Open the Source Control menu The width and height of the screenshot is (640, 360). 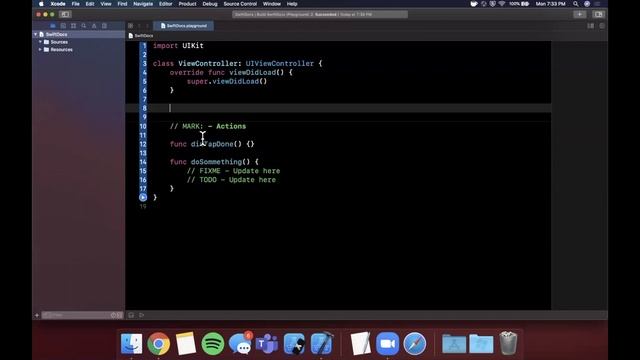pyautogui.click(x=240, y=4)
